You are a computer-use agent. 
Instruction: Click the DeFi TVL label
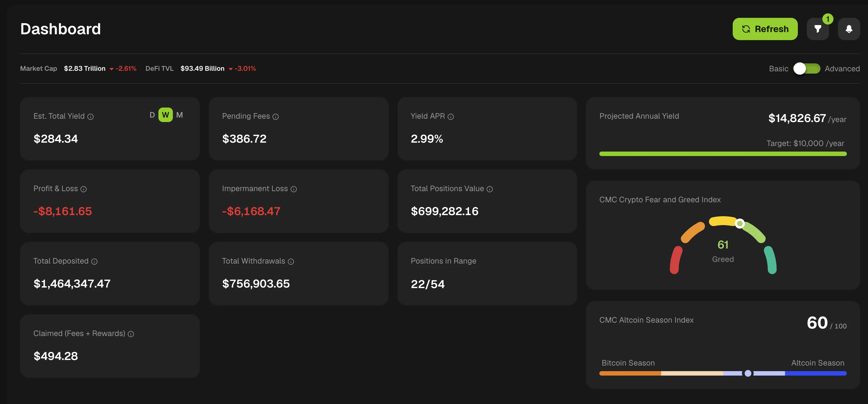[160, 69]
